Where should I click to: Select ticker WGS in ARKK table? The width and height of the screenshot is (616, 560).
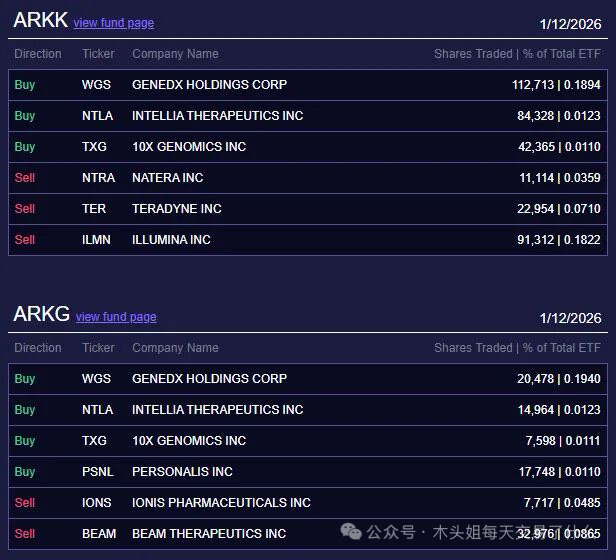(96, 84)
